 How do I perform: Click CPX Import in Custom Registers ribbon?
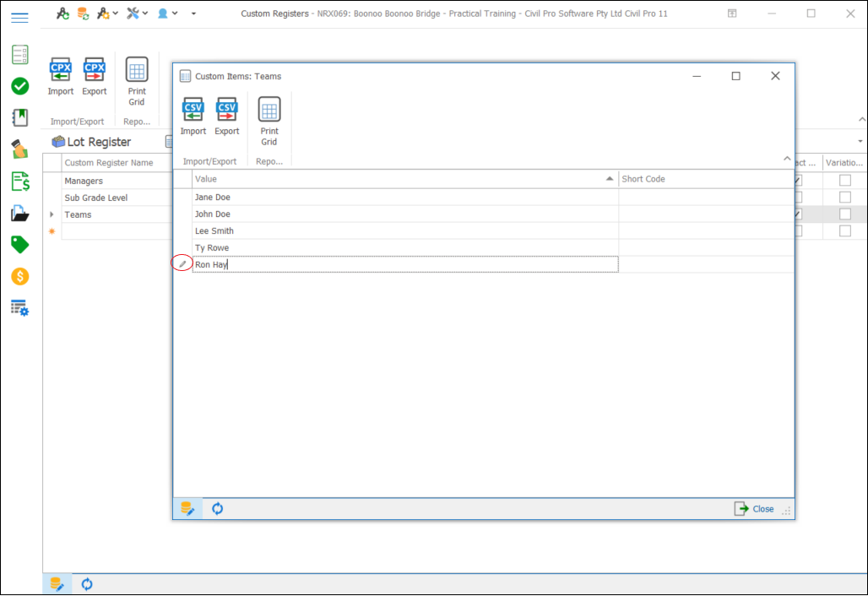pyautogui.click(x=60, y=76)
